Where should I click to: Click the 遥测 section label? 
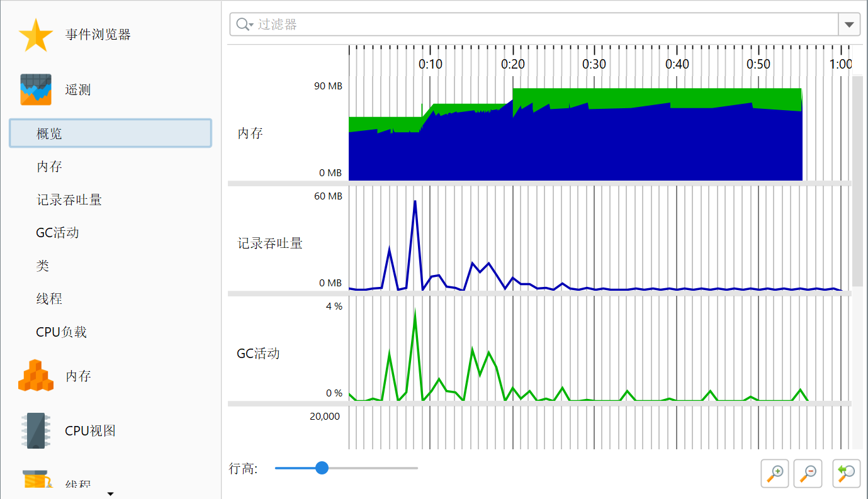(x=78, y=90)
